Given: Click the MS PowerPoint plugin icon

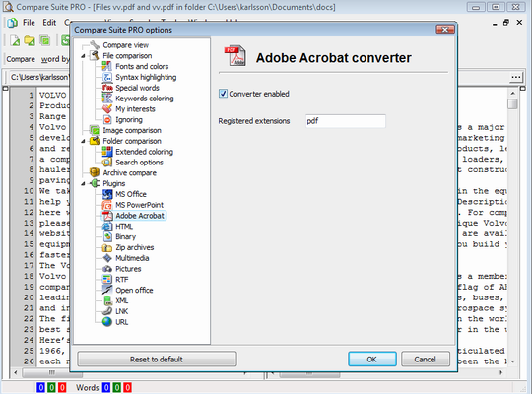Looking at the screenshot, I should (x=107, y=205).
